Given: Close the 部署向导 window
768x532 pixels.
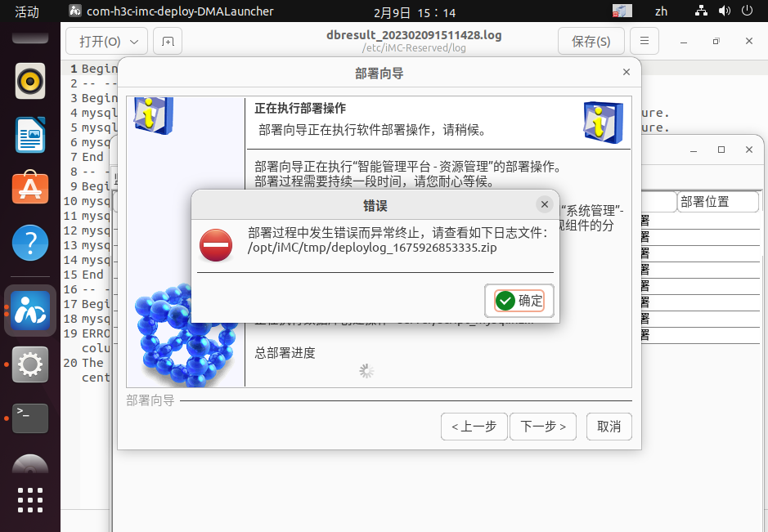Looking at the screenshot, I should coord(626,73).
